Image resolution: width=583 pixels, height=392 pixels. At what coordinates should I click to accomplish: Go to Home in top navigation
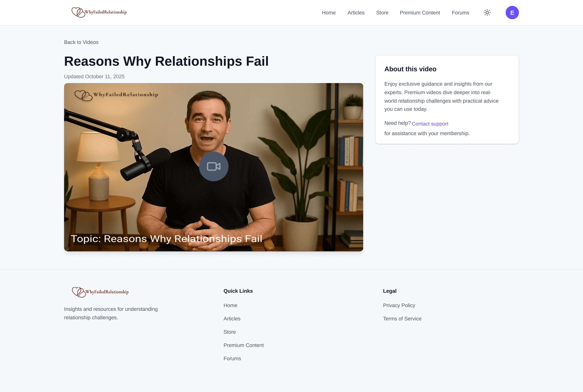click(328, 13)
